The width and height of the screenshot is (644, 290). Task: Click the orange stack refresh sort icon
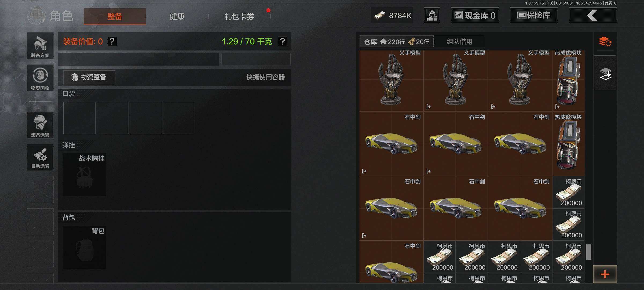(x=605, y=42)
